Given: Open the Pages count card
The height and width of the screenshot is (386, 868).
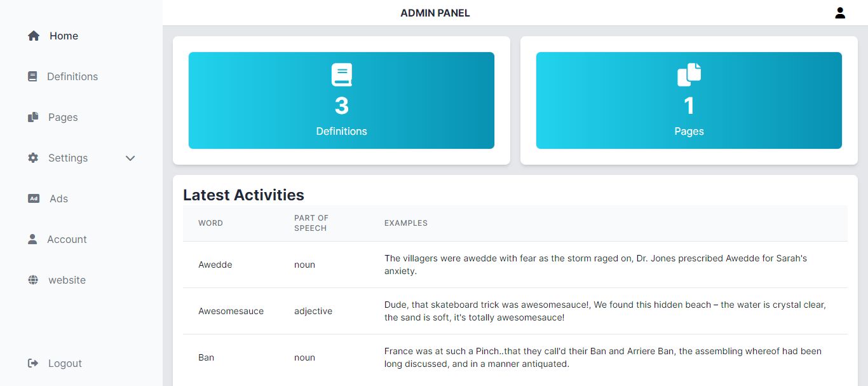Looking at the screenshot, I should 689,100.
